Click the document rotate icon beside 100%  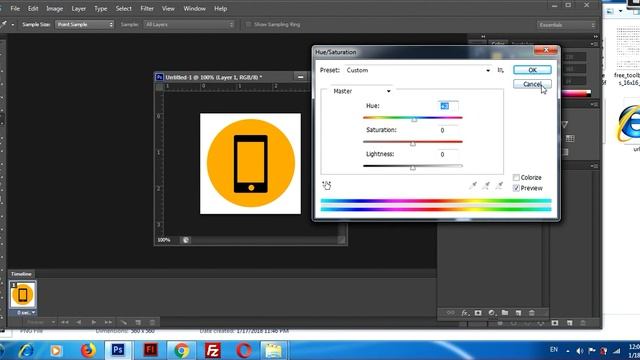186,240
